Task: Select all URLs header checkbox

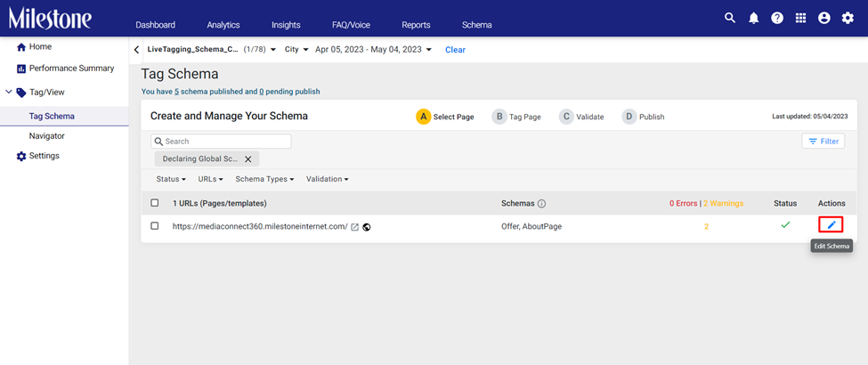Action: pyautogui.click(x=154, y=203)
